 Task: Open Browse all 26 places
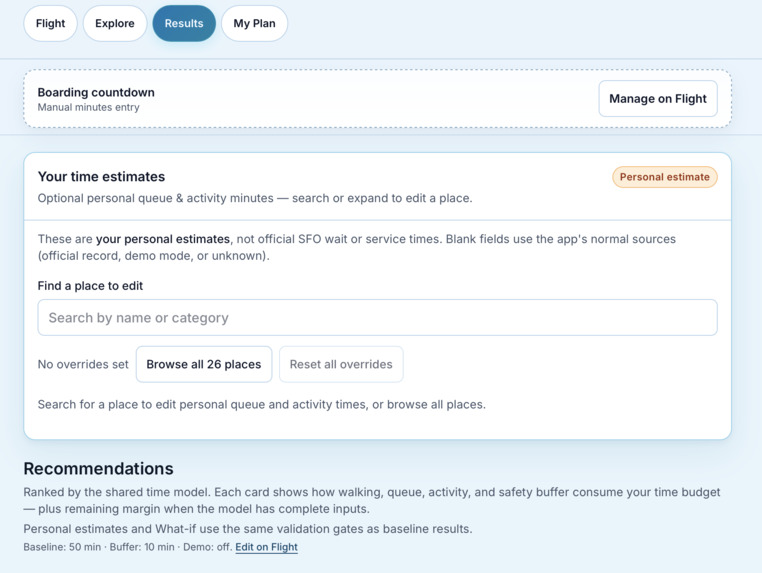(x=204, y=364)
